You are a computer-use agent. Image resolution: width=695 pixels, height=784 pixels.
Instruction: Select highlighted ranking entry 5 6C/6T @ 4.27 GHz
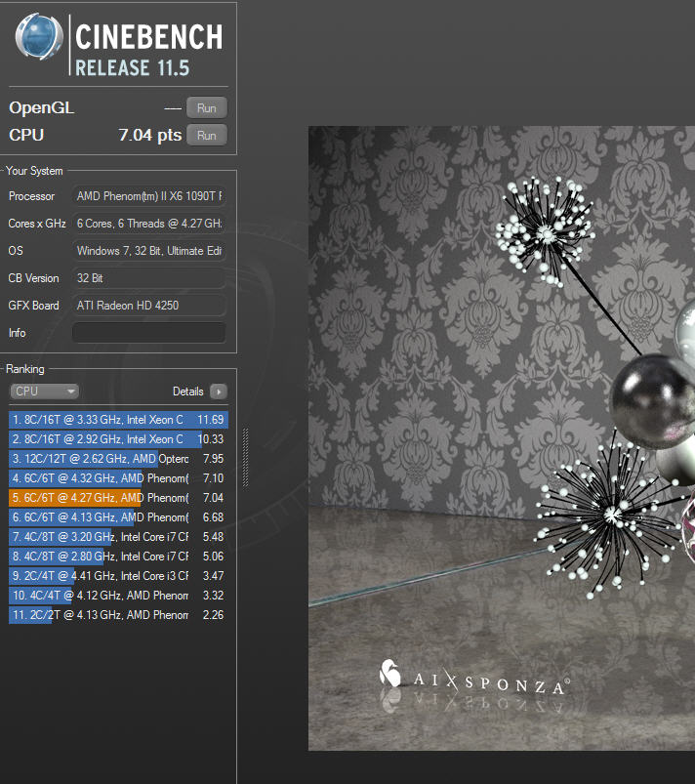pos(118,498)
